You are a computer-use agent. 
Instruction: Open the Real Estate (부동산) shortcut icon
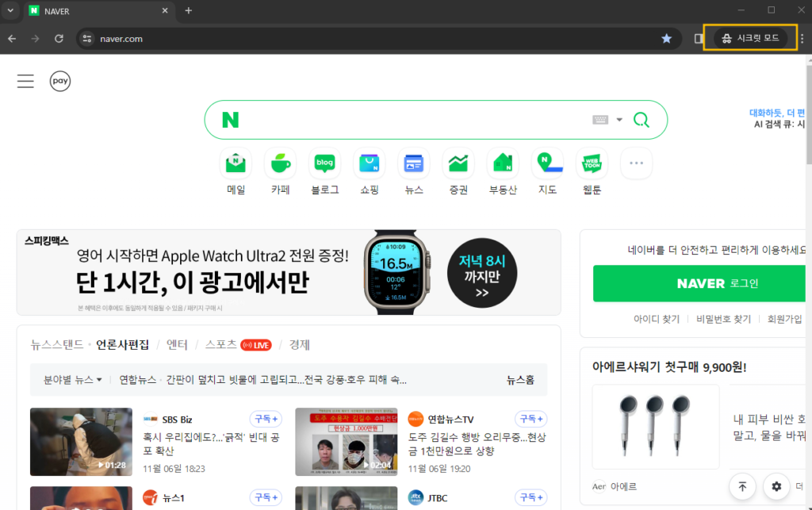pos(503,163)
